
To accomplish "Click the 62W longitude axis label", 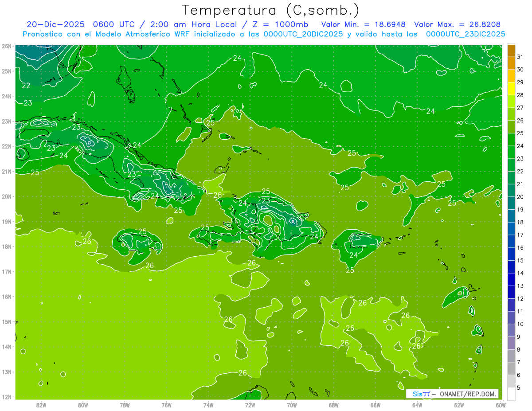I will coord(459,404).
